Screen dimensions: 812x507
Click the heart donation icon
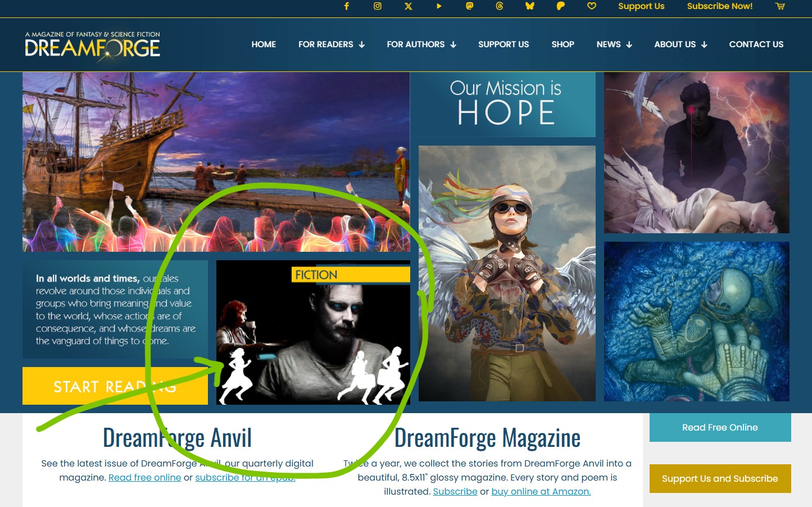click(591, 7)
